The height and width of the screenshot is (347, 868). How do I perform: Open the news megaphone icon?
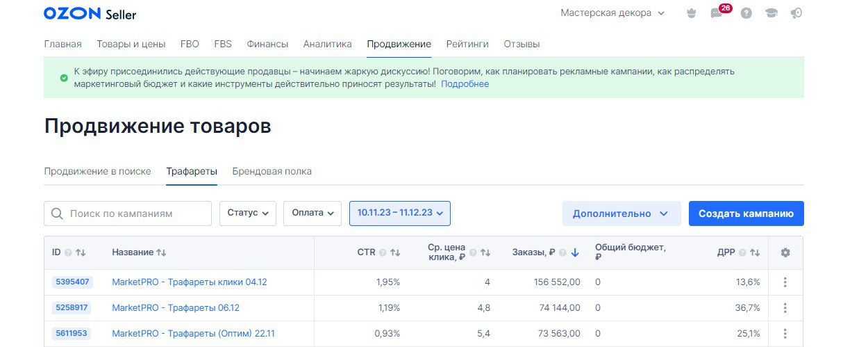796,13
